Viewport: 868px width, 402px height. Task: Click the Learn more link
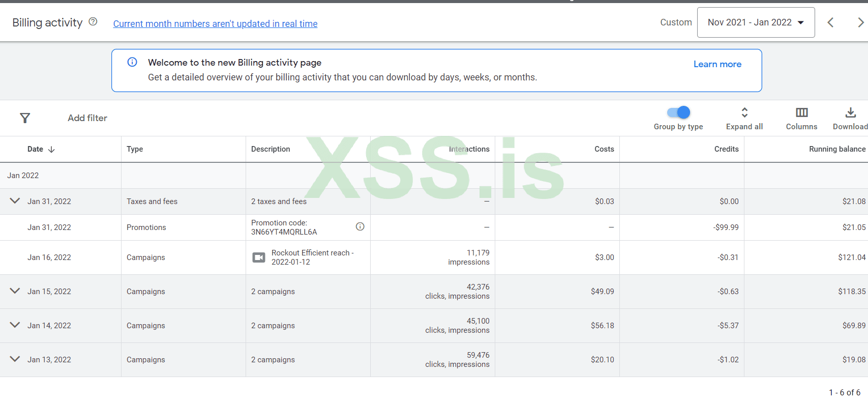click(x=717, y=64)
